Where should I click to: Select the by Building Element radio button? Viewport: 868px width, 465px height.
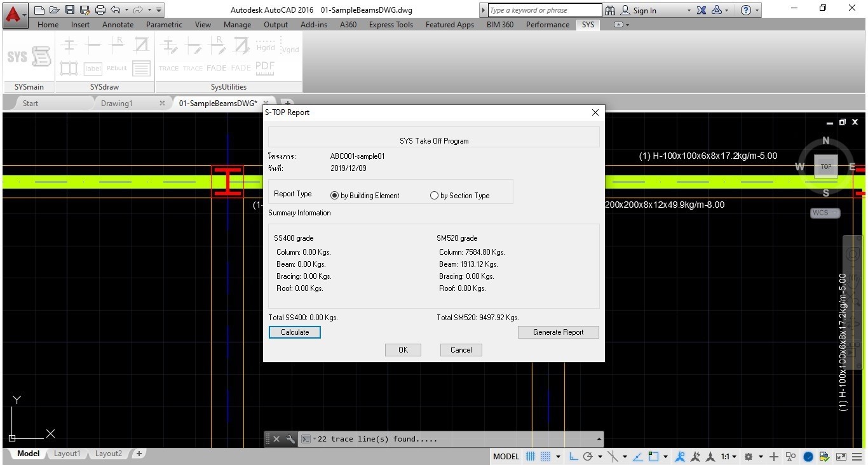335,196
